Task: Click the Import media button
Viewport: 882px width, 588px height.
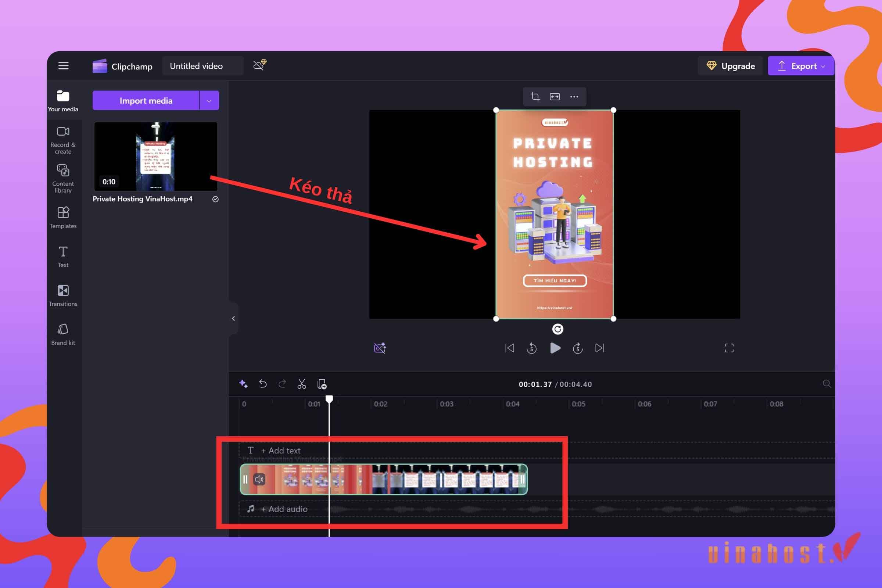Action: pos(146,100)
